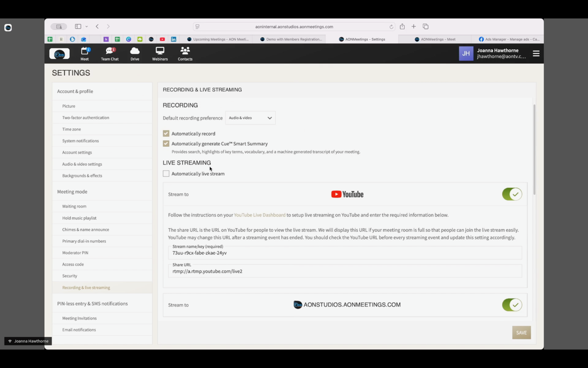Screen dimensions: 588x368
Task: Expand the Default recording preference dropdown
Action: [x=250, y=118]
